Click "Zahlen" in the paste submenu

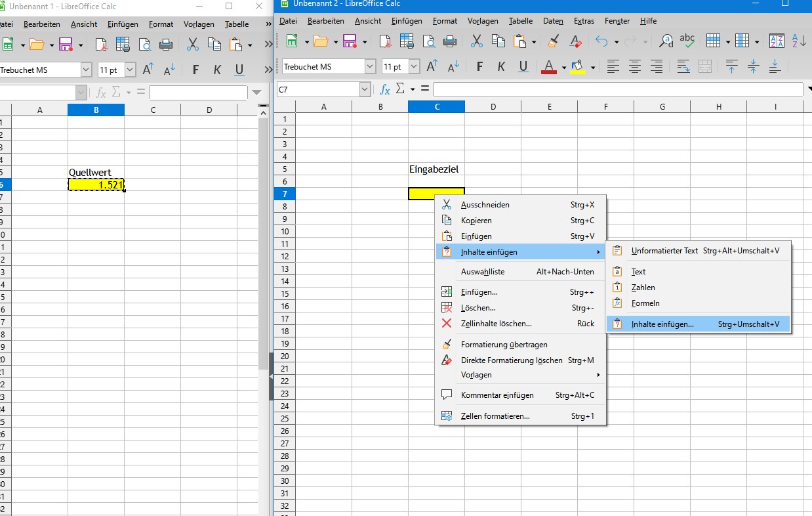point(643,288)
